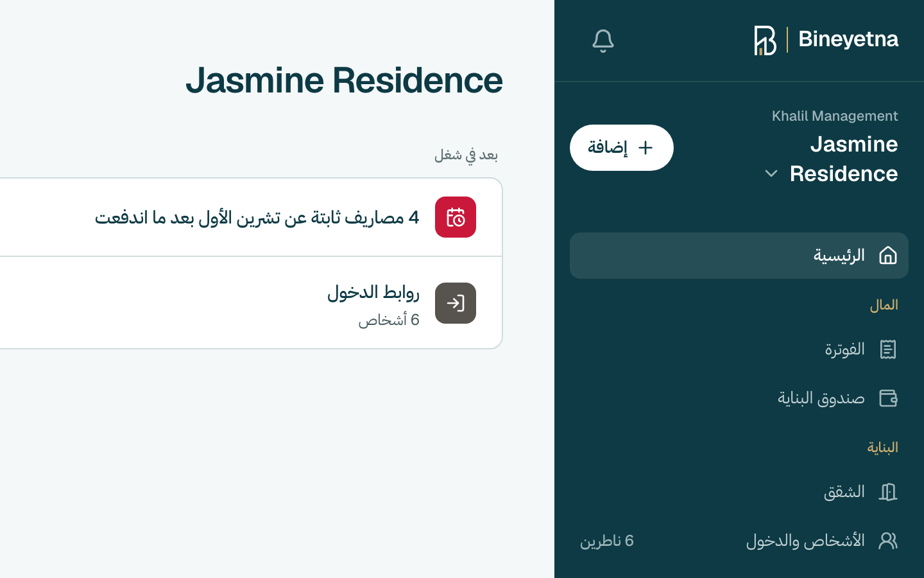Expand the Jasmine Residence building chevron
Screen dimensions: 924x578
click(x=771, y=174)
